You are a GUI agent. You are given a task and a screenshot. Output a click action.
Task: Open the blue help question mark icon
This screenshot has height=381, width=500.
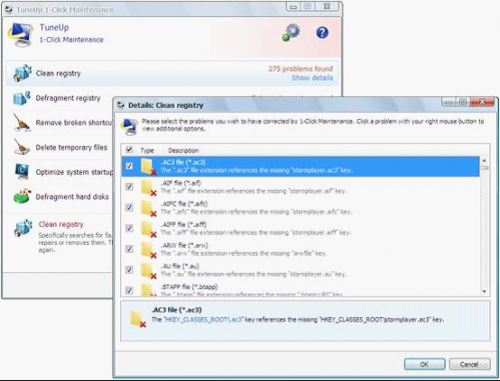pyautogui.click(x=322, y=33)
